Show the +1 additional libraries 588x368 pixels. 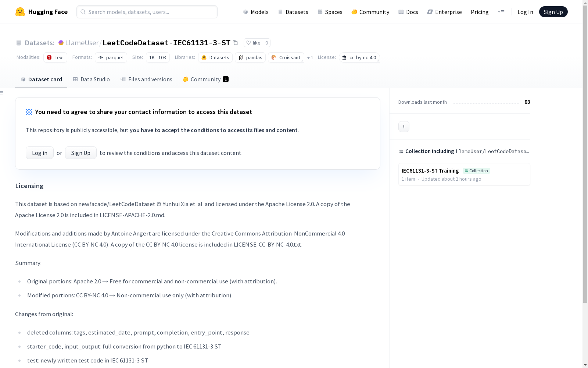pos(310,57)
